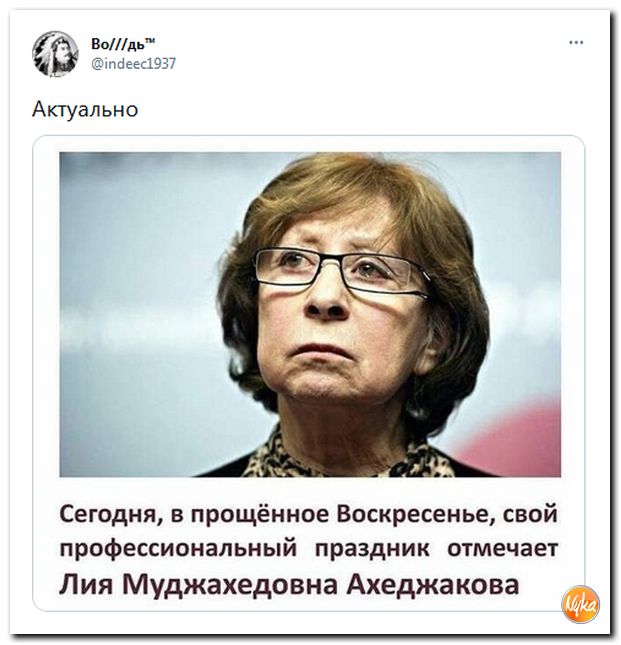Viewport: 621px width, 645px height.
Task: Click the eyeglasses in the photo
Action: point(341,272)
